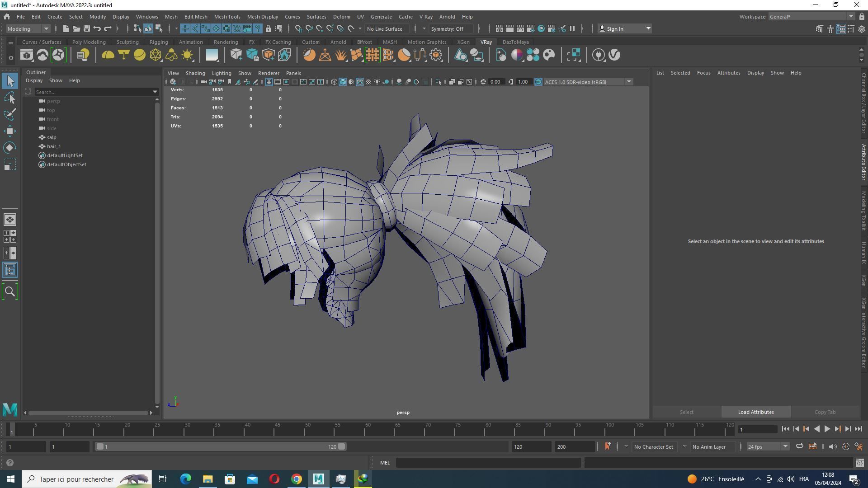Click the New Scene icon
This screenshot has width=868, height=488.
(66, 28)
